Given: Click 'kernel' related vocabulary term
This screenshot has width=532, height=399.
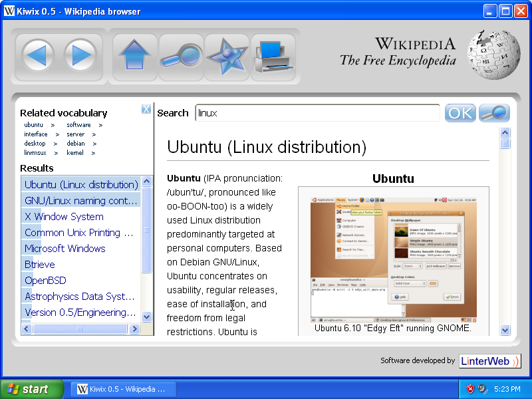Looking at the screenshot, I should [75, 152].
